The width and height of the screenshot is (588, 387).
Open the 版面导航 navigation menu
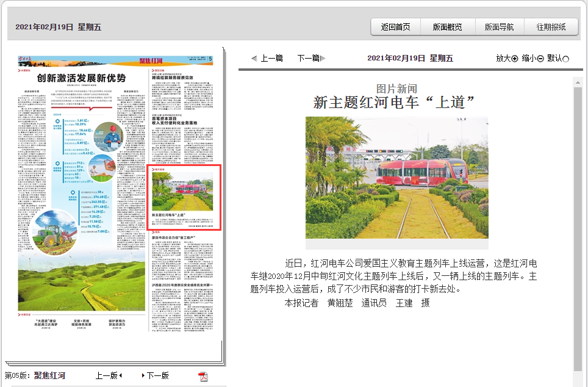point(501,27)
